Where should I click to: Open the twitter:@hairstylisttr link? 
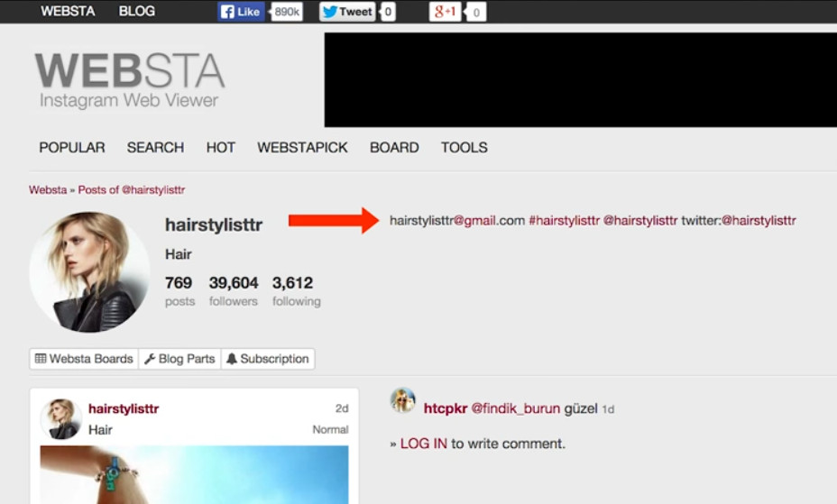tap(739, 220)
